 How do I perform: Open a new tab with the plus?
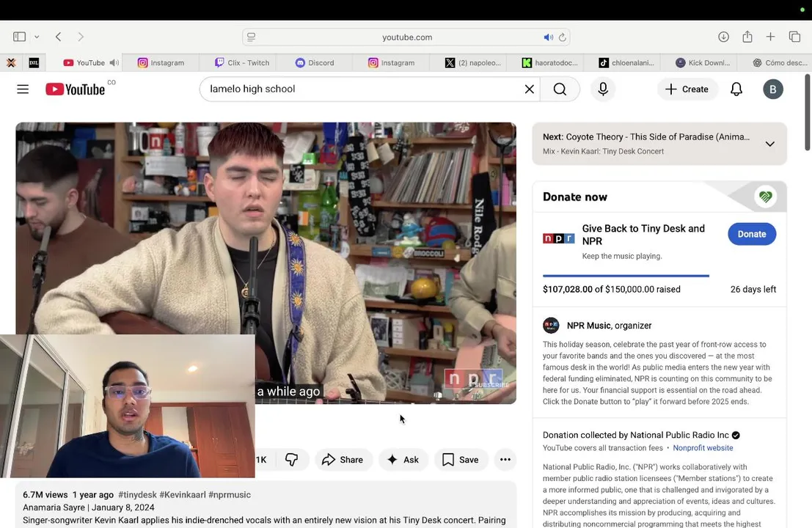(771, 36)
